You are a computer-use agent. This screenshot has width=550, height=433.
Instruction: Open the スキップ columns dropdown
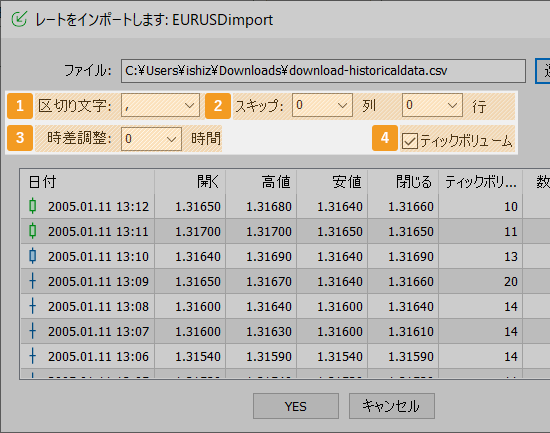point(322,105)
